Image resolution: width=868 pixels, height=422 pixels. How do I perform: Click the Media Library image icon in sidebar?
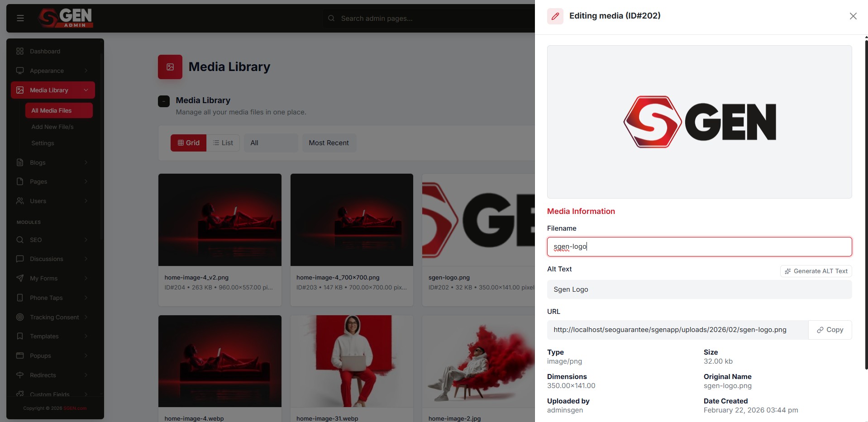click(20, 90)
